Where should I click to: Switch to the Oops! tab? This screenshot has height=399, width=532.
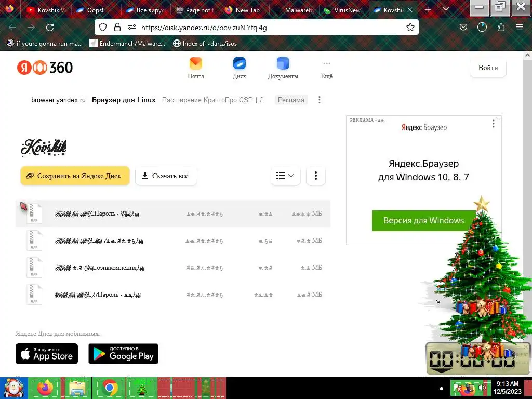(x=95, y=10)
